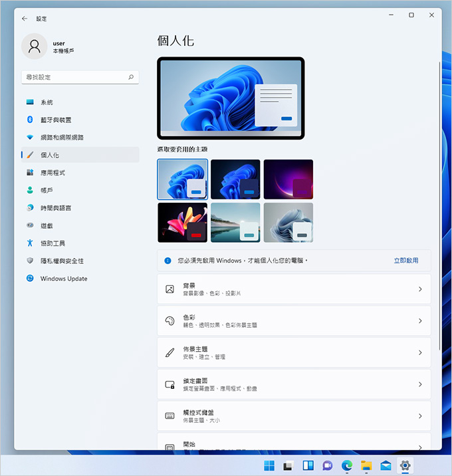Go to 系統 settings category

pos(80,102)
